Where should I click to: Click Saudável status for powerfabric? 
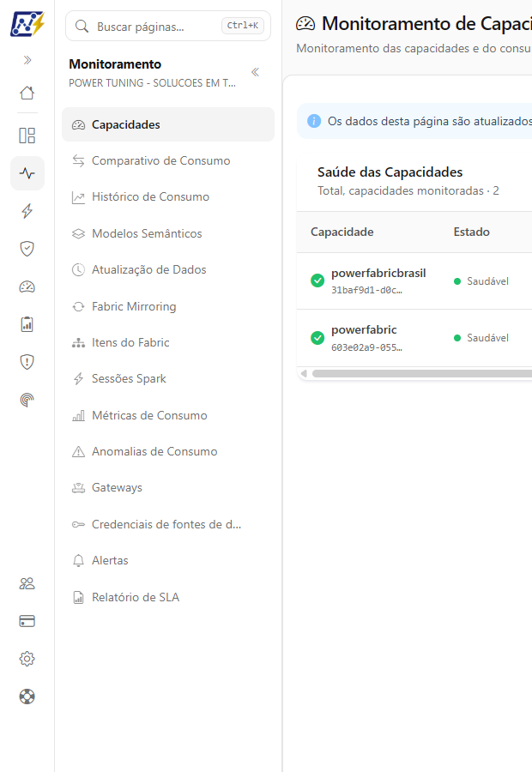481,338
